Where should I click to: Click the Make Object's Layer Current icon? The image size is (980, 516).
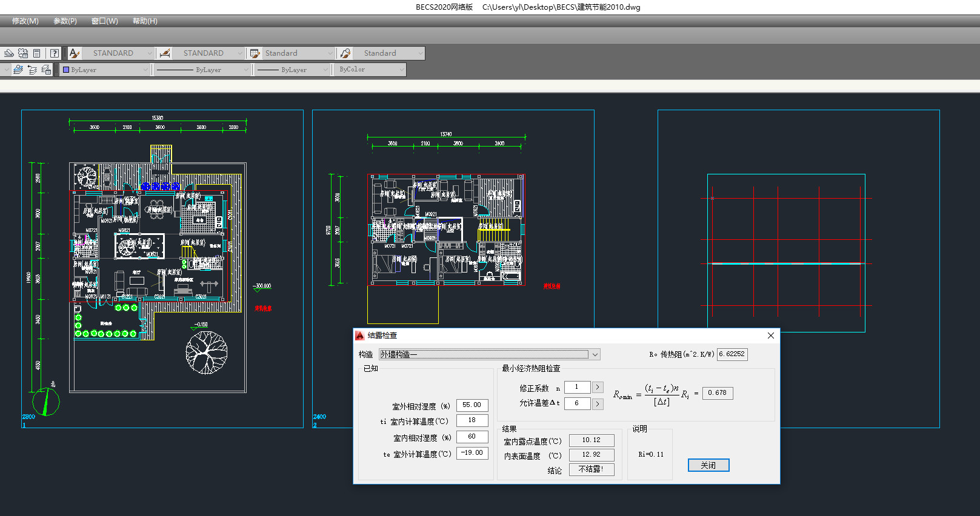click(18, 70)
